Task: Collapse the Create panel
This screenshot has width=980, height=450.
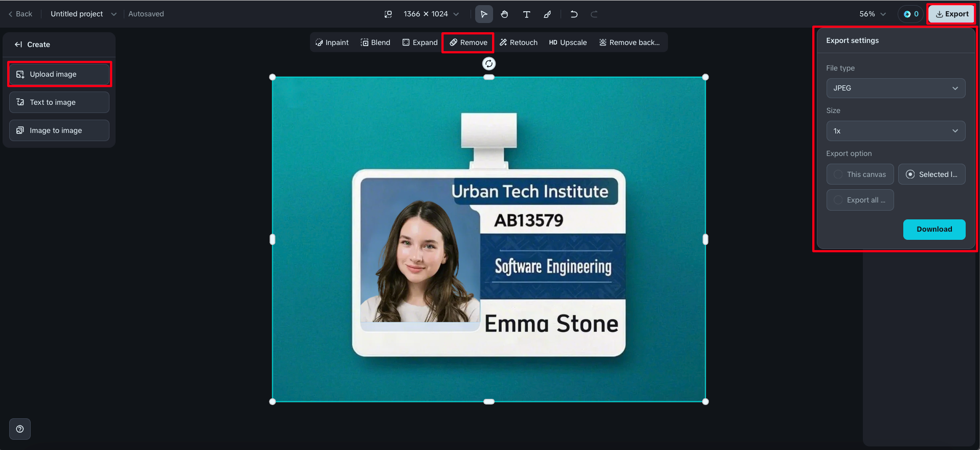Action: tap(18, 44)
